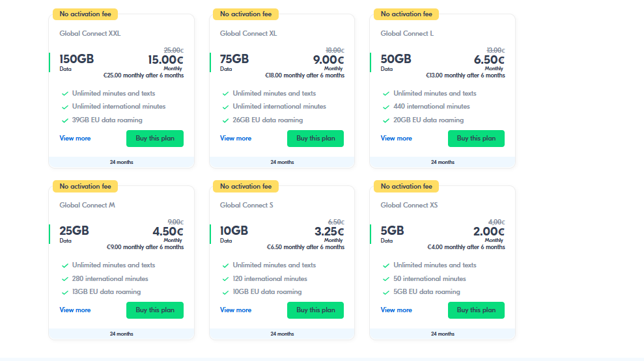The image size is (644, 361).
Task: Click the 'Global Connect XL' plan title
Action: [249, 34]
